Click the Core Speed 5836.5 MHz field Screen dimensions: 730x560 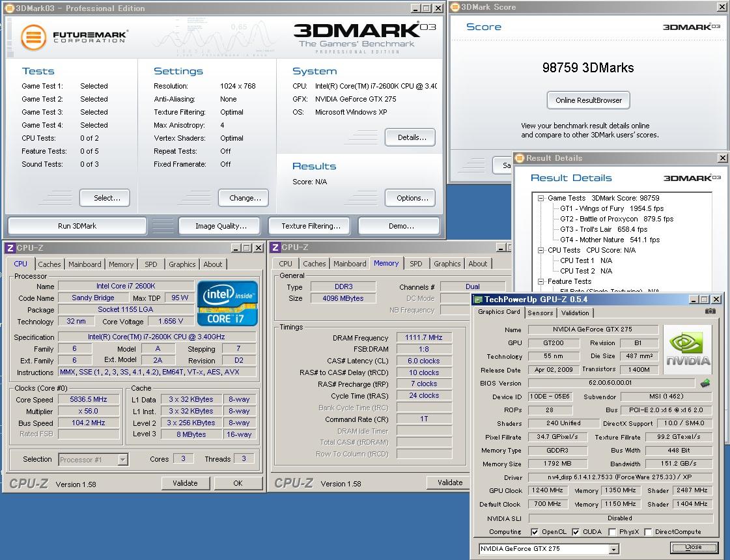[89, 399]
